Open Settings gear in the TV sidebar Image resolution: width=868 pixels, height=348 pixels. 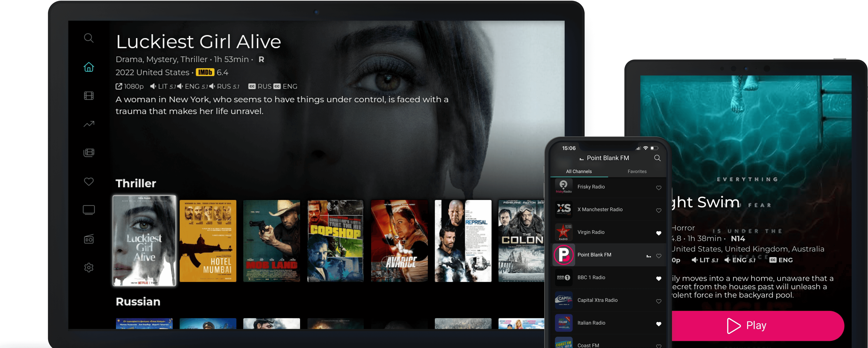89,268
